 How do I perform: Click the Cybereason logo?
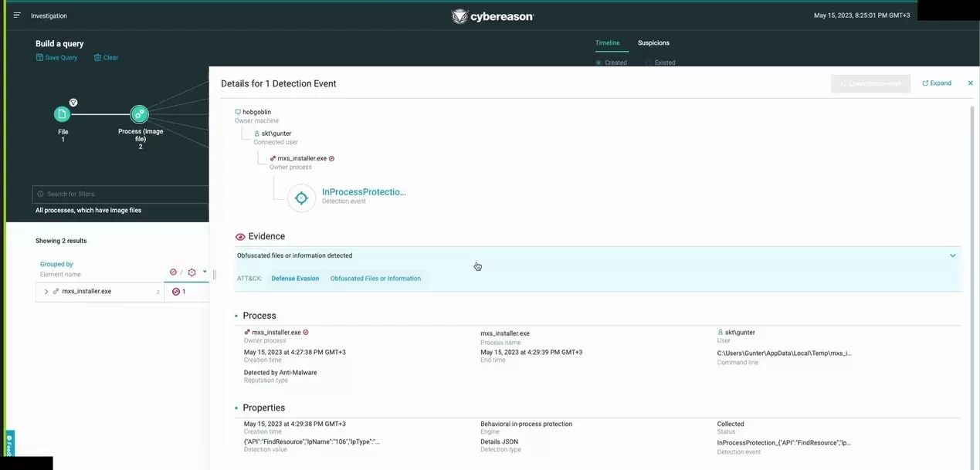492,16
